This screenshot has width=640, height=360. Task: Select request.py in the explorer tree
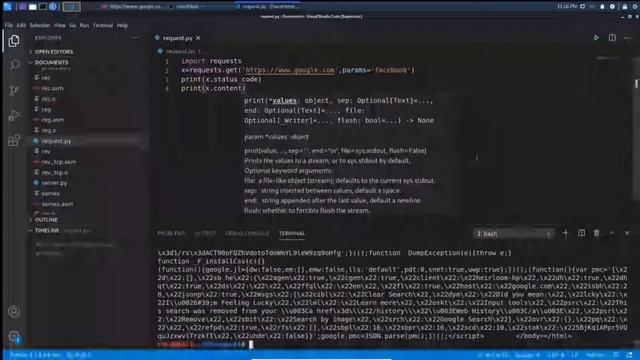[x=56, y=141]
